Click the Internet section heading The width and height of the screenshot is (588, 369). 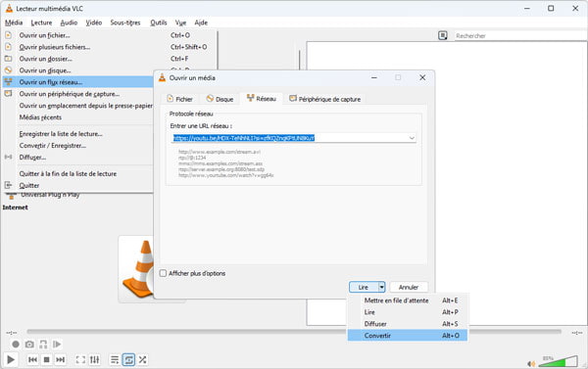(x=15, y=208)
